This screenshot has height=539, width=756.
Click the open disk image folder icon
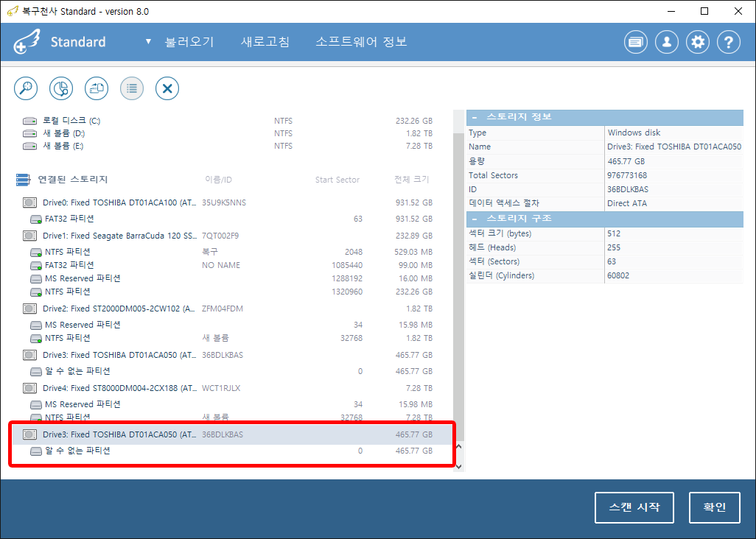point(97,88)
